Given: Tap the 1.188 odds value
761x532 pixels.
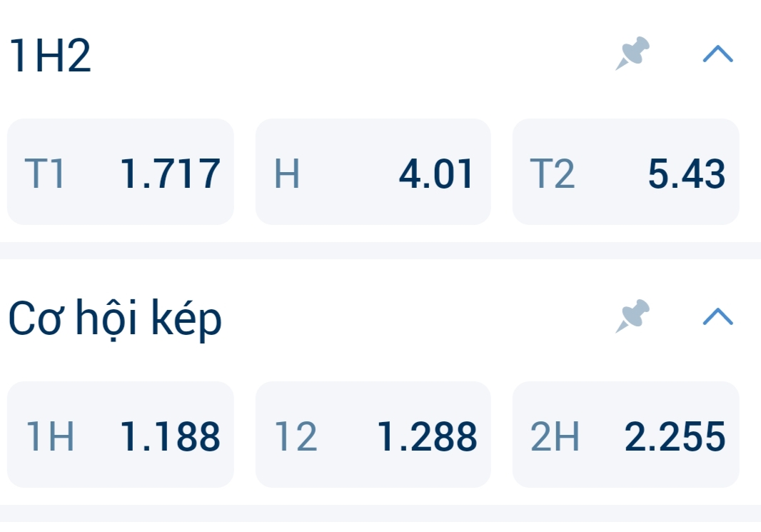Looking at the screenshot, I should 171,437.
